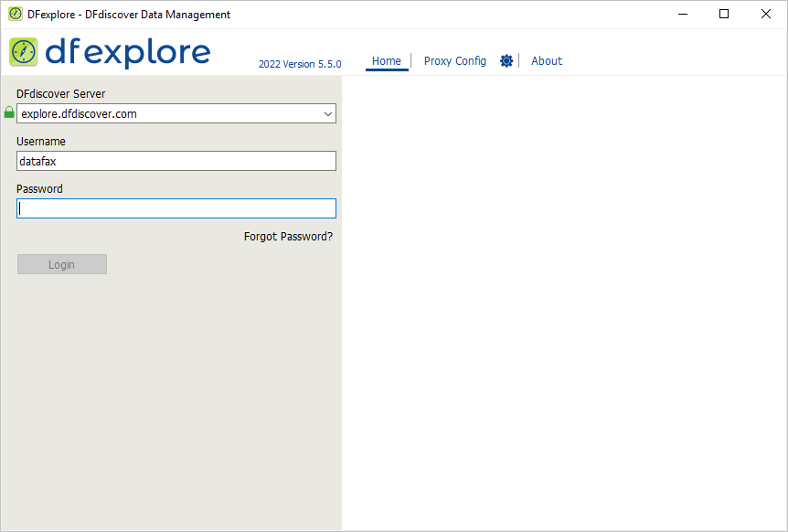Click the Password label above the field
Screen dimensions: 788x532
tap(39, 189)
